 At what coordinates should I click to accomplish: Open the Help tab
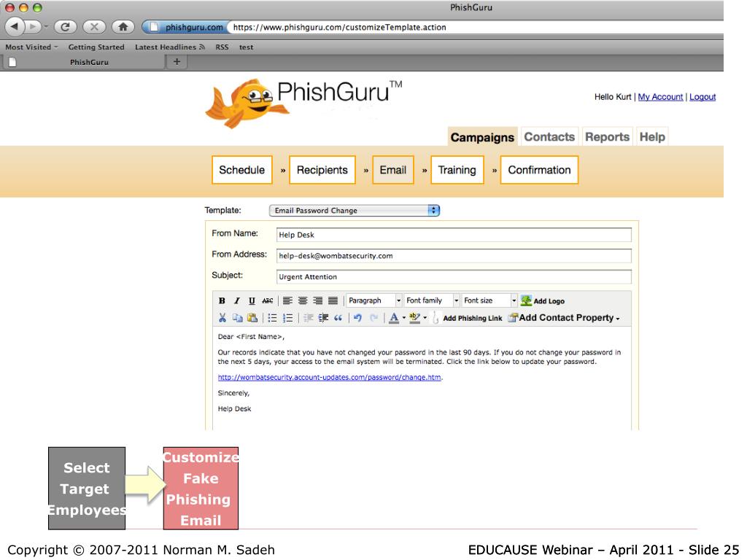[651, 136]
